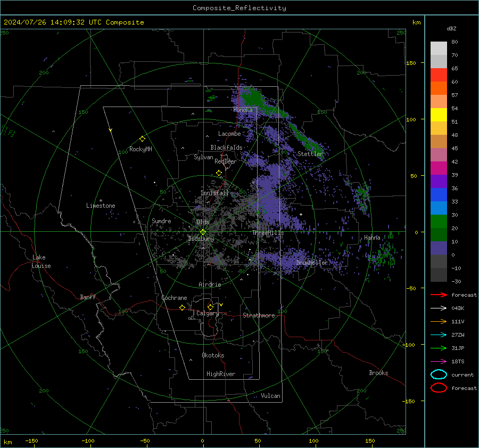Click the red forecast arrow in the legend

[439, 295]
